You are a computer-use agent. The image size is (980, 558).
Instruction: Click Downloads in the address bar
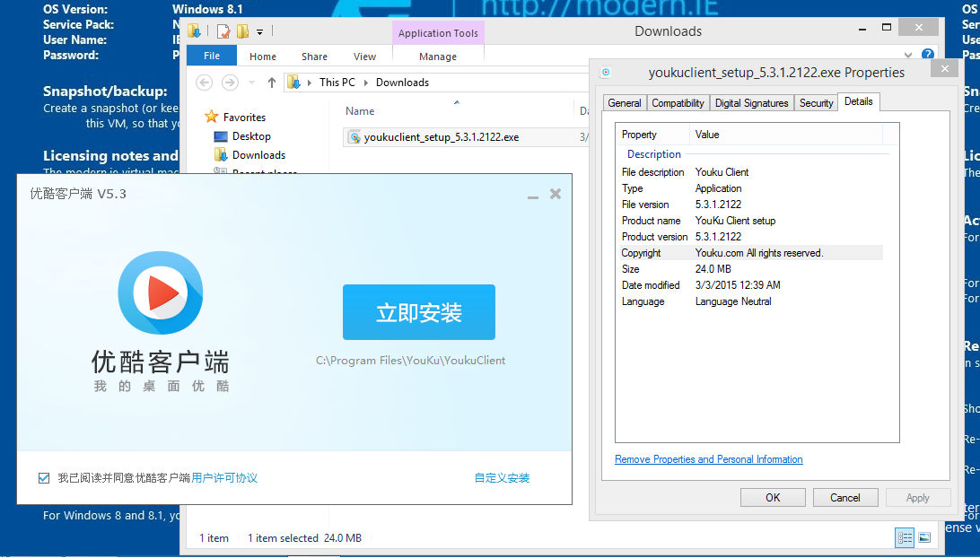click(402, 83)
